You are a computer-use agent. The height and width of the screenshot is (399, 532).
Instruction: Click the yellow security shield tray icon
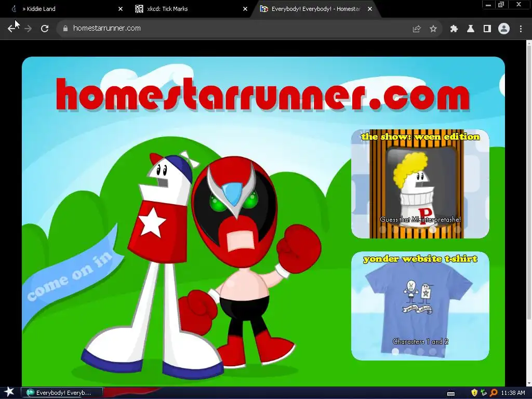[x=474, y=393]
